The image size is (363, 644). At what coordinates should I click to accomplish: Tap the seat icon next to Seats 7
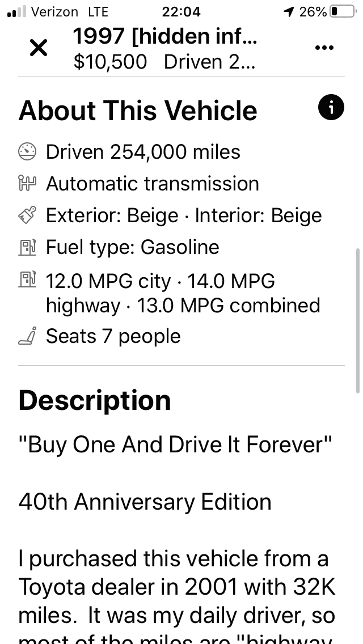pyautogui.click(x=27, y=336)
